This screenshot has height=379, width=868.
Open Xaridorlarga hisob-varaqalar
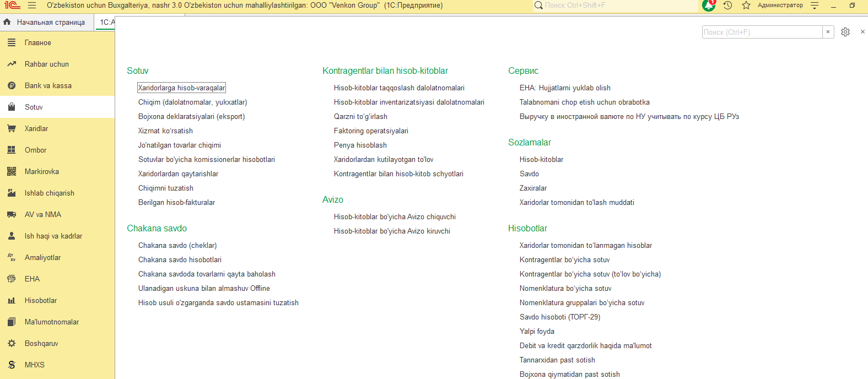181,88
